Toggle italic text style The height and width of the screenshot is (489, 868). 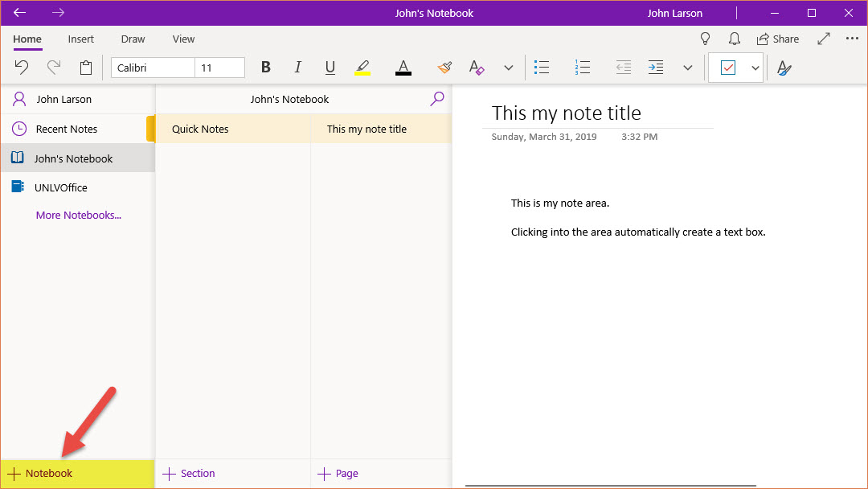click(298, 68)
